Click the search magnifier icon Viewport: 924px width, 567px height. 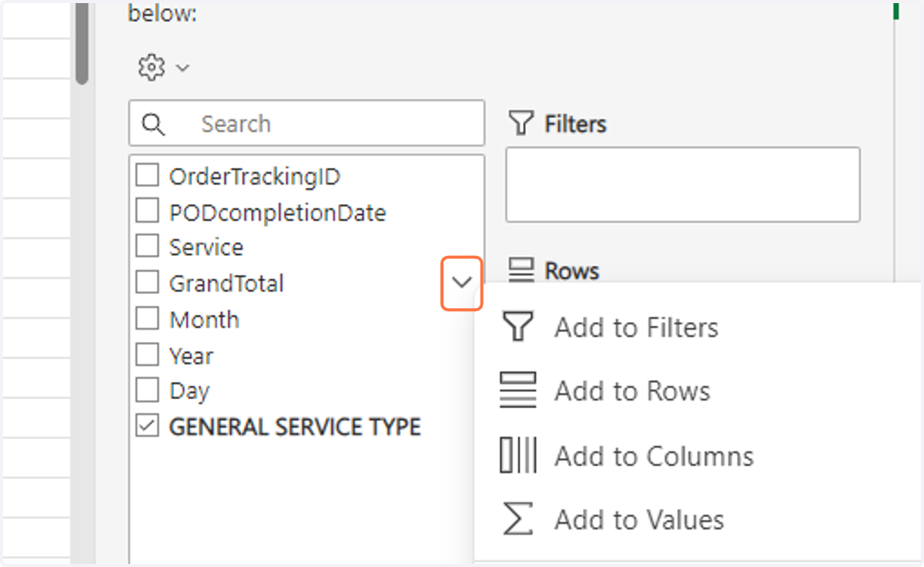[x=154, y=124]
